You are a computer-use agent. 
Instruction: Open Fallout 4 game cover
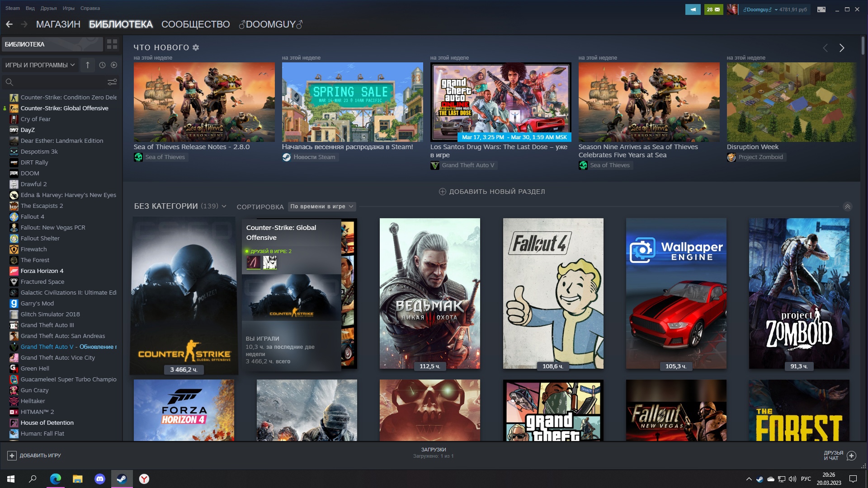553,294
